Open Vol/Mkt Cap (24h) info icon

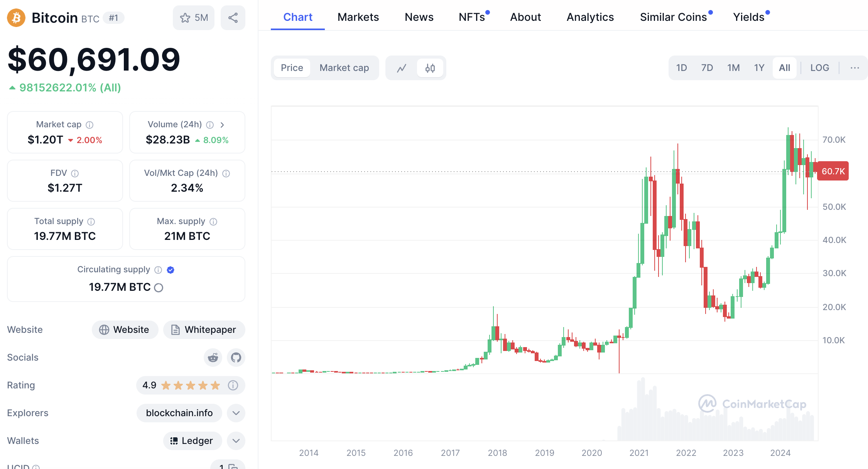click(x=226, y=174)
